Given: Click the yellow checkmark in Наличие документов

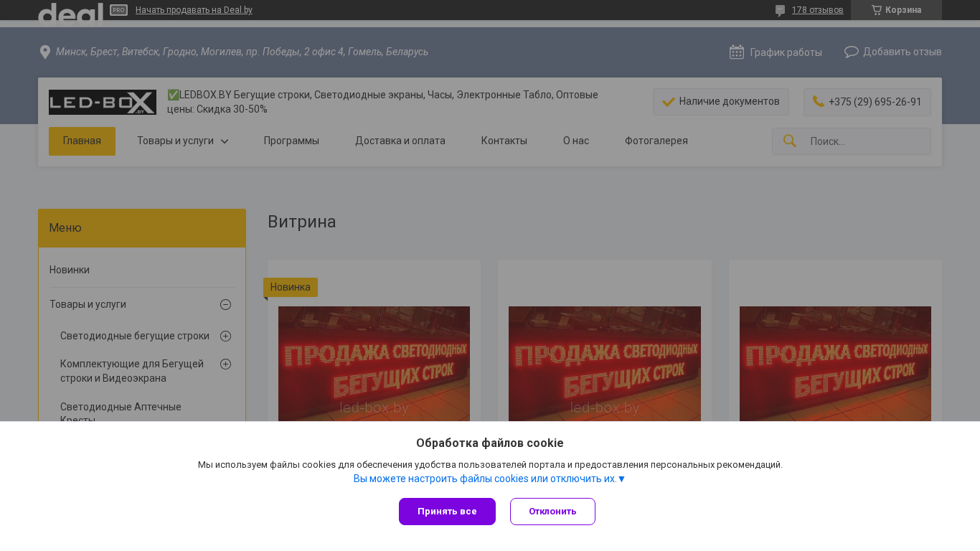Looking at the screenshot, I should click(668, 102).
